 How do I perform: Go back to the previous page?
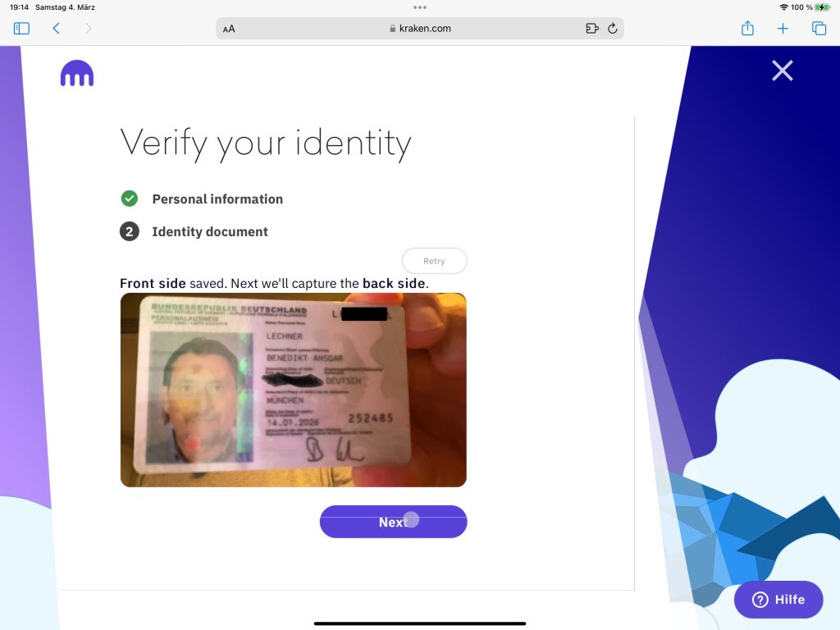tap(57, 29)
